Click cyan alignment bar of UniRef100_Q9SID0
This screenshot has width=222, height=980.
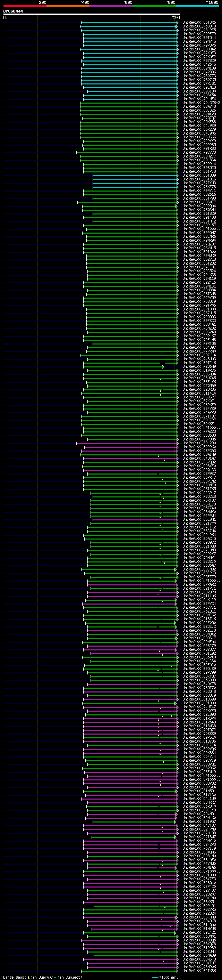(133, 91)
